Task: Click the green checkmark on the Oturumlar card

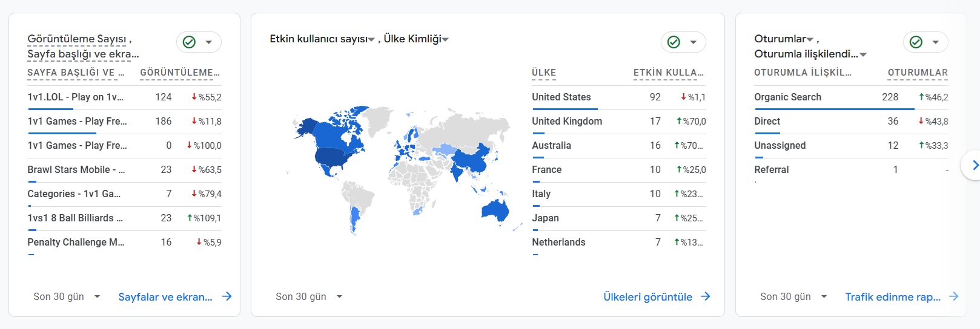Action: (916, 42)
